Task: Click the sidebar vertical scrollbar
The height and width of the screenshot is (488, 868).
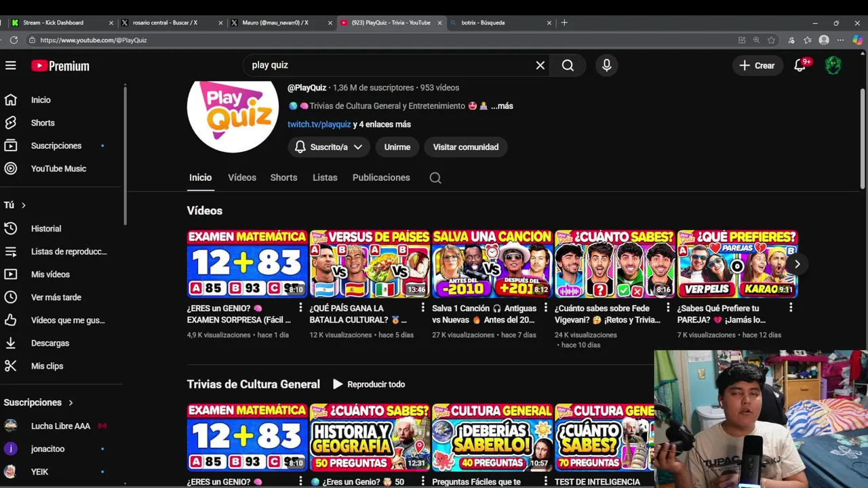Action: [125, 155]
